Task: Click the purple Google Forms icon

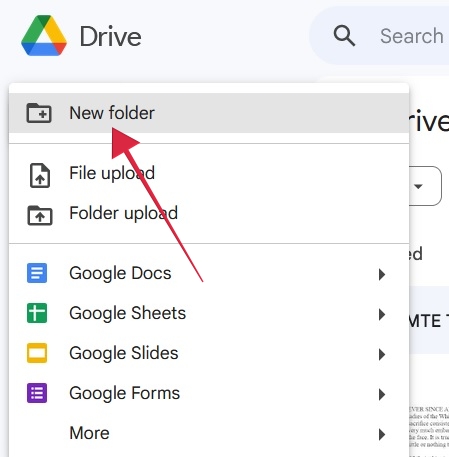Action: [37, 393]
